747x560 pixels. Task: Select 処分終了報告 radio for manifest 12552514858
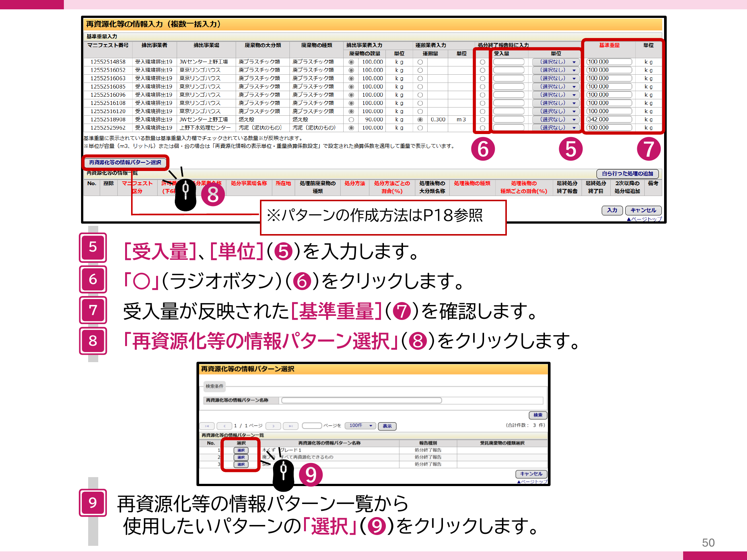(482, 62)
